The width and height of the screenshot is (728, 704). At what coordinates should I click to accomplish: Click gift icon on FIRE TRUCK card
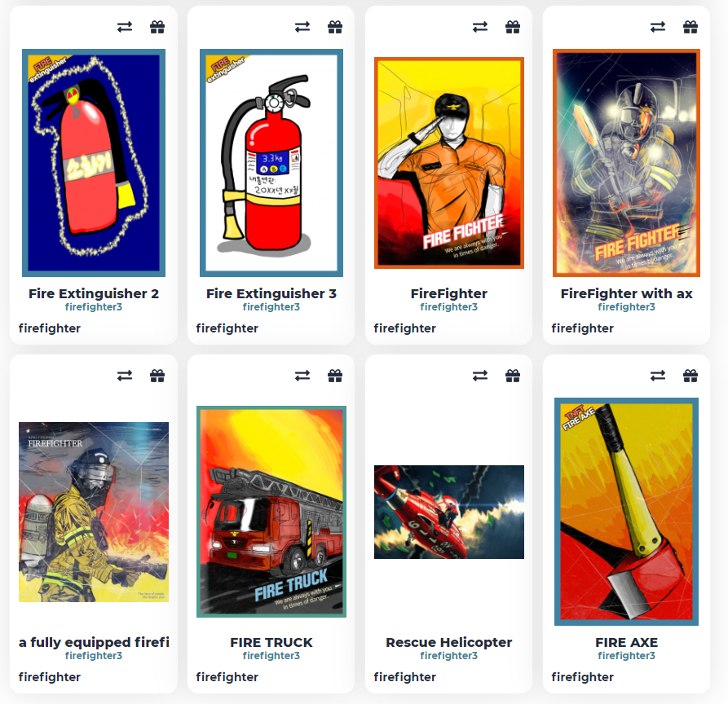335,376
